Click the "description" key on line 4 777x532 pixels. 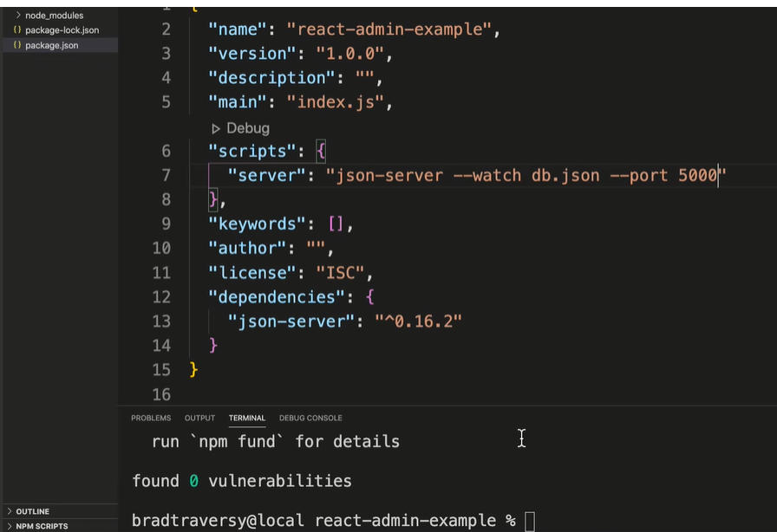[271, 78]
